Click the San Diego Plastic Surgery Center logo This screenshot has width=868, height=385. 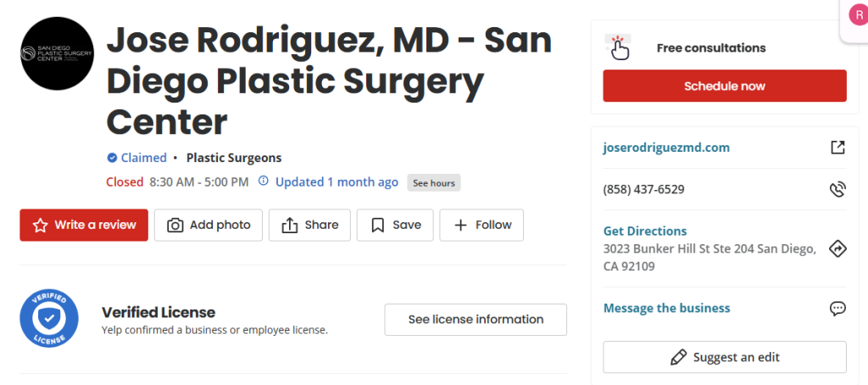[57, 53]
